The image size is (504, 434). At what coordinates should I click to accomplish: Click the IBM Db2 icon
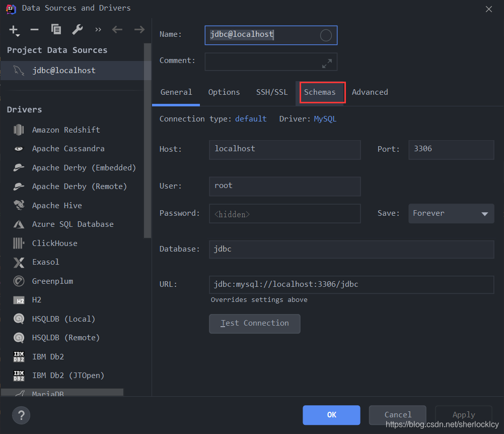tap(19, 357)
